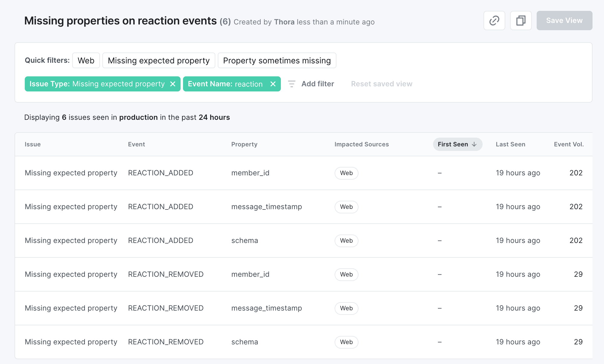Toggle the Property sometimes missing quick filter
This screenshot has width=604, height=364.
(277, 61)
